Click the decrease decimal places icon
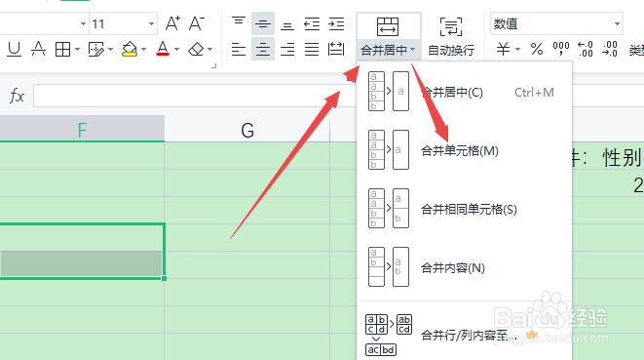The height and width of the screenshot is (360, 644). [610, 49]
